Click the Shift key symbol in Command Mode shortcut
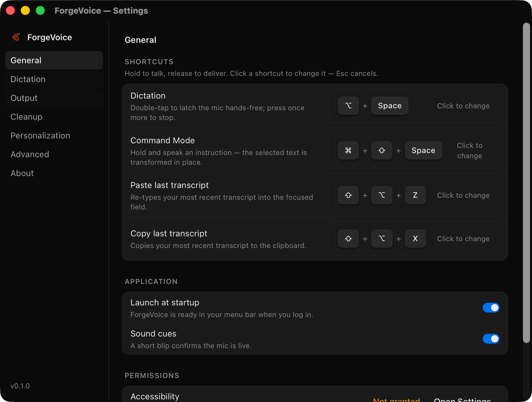532x402 pixels. tap(382, 151)
